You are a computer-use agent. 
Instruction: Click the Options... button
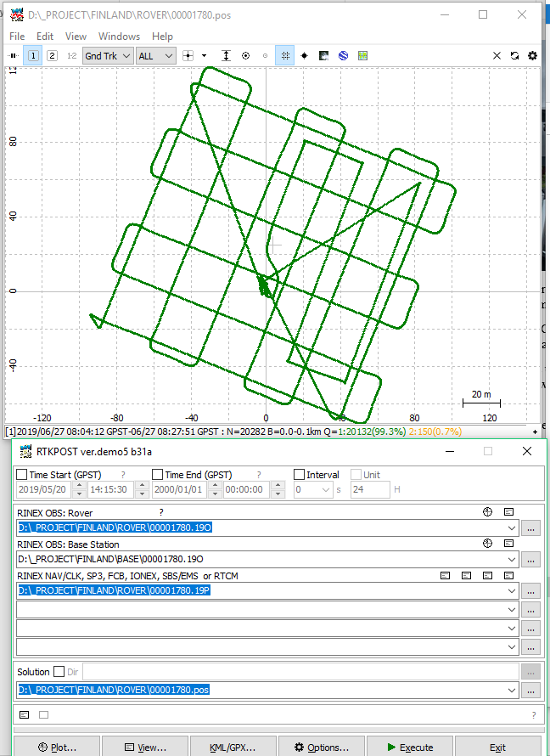[x=322, y=748]
